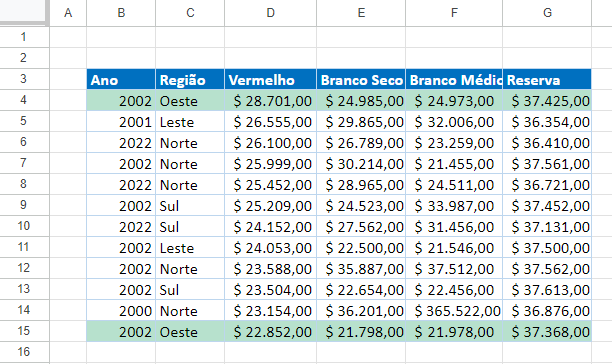Click Leste in row 11
Viewport: 612px width, 364px height.
pyautogui.click(x=190, y=248)
